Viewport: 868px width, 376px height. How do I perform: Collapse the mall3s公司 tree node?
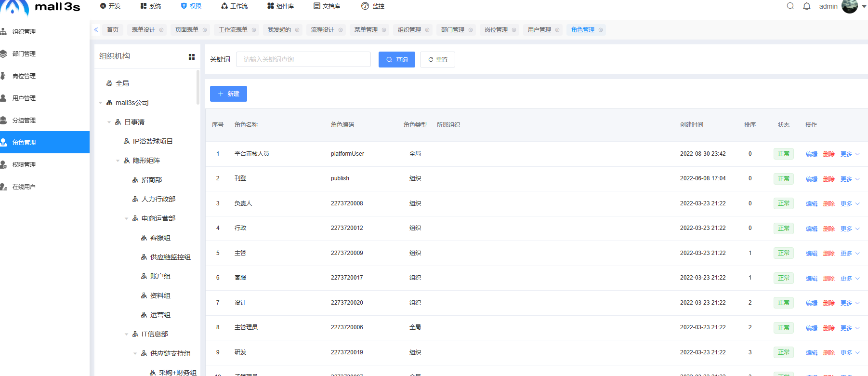[101, 103]
